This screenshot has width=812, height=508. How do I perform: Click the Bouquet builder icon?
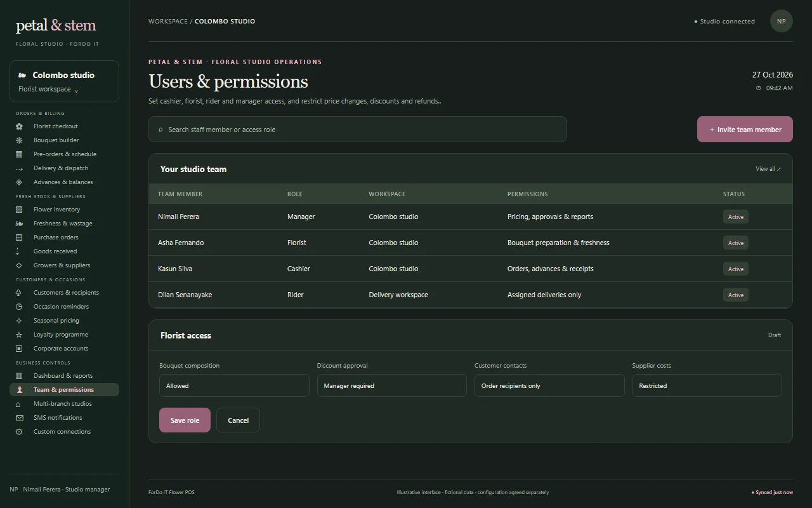[19, 140]
